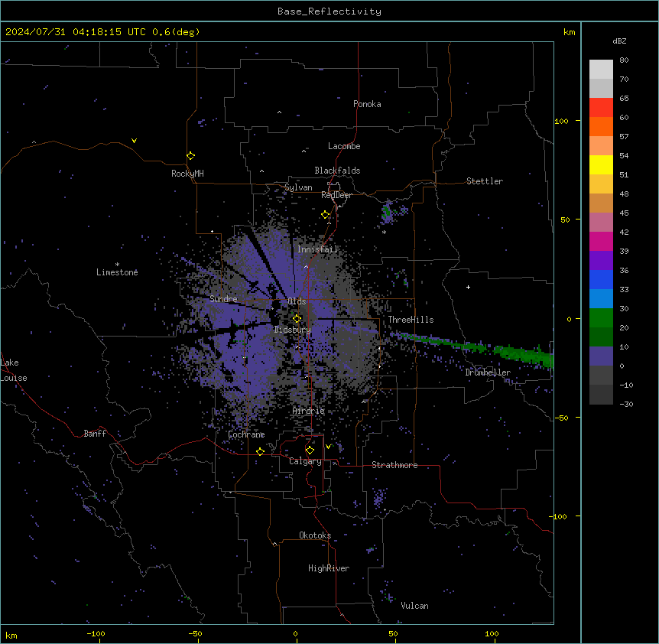
Task: Click the purple 0-10 dBZ legend swatch
Action: [601, 356]
